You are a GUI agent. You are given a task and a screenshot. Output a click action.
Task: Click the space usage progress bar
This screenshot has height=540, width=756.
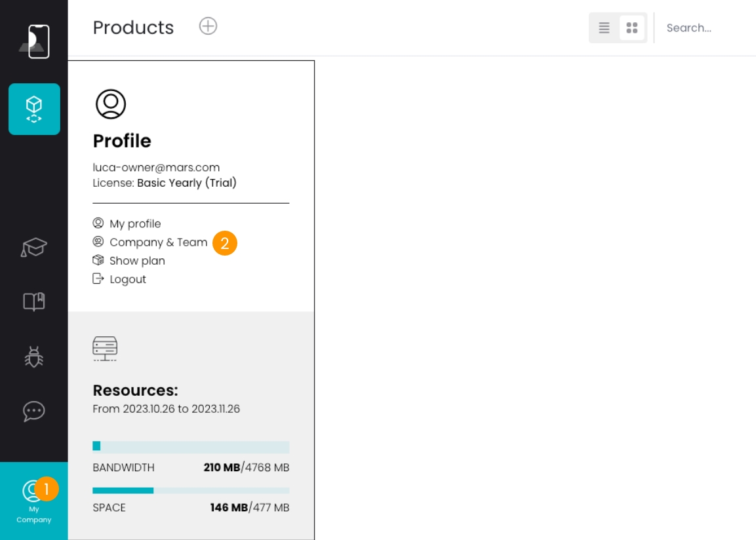pyautogui.click(x=191, y=490)
